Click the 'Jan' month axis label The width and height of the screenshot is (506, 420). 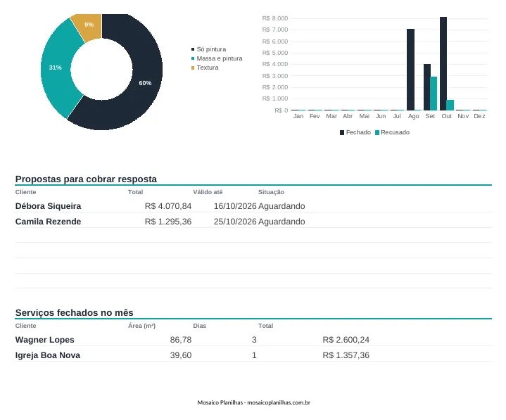point(298,116)
